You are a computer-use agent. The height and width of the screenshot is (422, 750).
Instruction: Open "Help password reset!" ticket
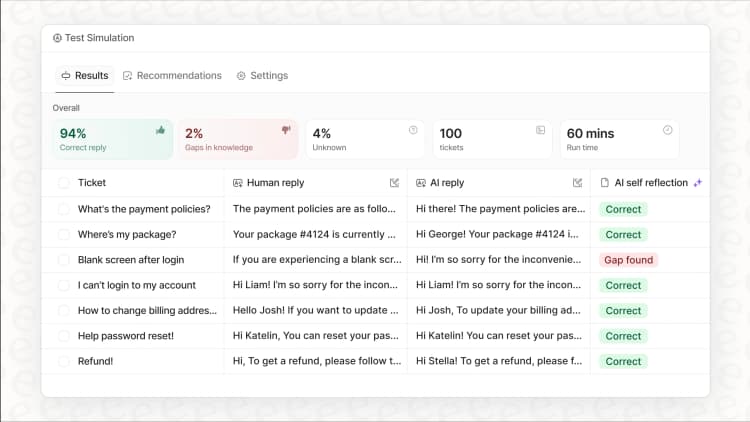126,336
